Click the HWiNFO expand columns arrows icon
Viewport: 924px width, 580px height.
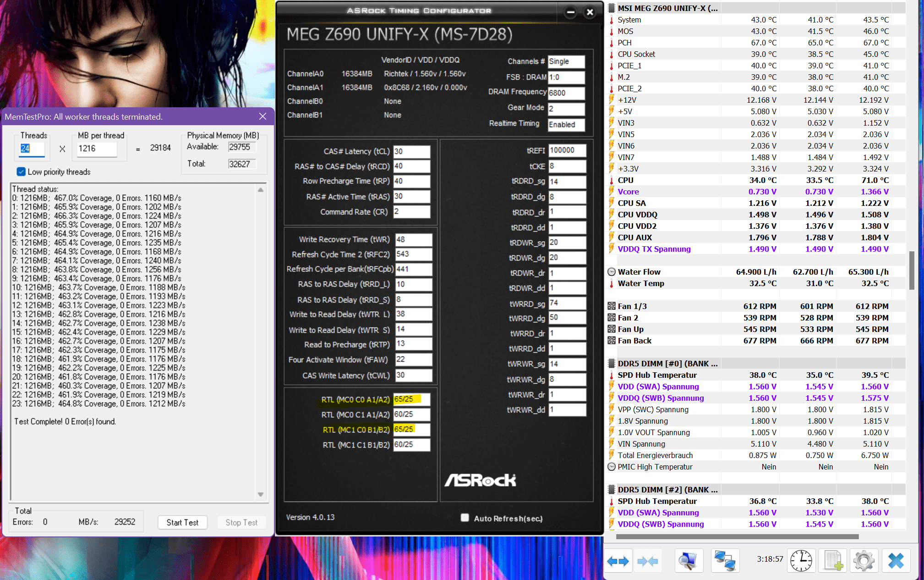pyautogui.click(x=618, y=561)
